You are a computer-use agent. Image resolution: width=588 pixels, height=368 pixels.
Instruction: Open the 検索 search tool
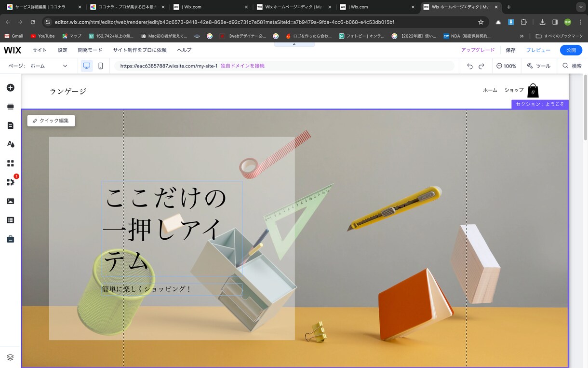pyautogui.click(x=572, y=66)
